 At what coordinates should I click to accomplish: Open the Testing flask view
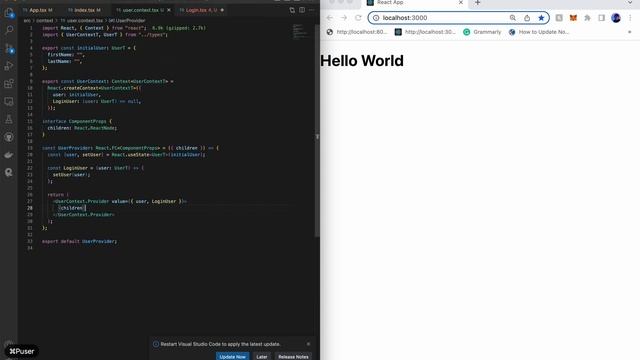click(9, 119)
